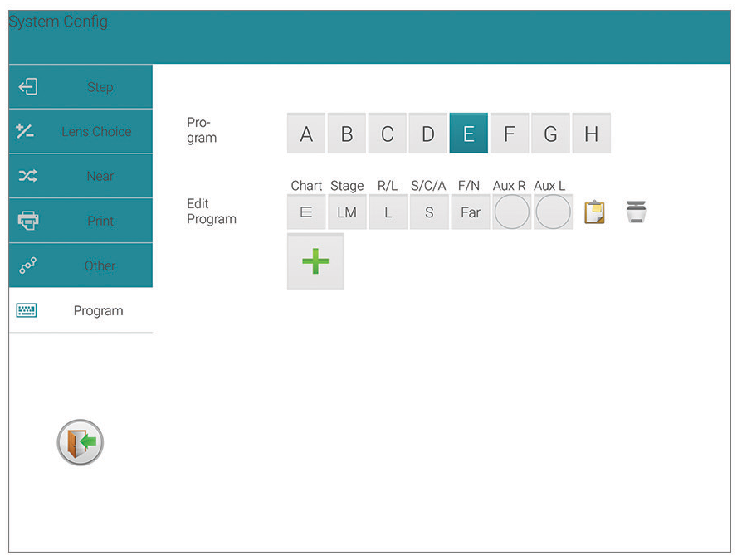Click the F/N column header
This screenshot has height=560, width=742.
468,185
